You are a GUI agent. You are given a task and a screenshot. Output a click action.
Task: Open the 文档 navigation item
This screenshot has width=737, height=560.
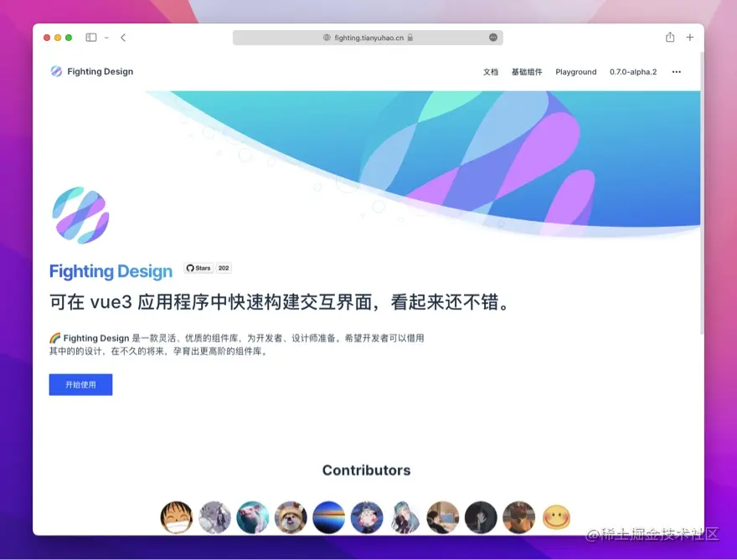[x=490, y=72]
